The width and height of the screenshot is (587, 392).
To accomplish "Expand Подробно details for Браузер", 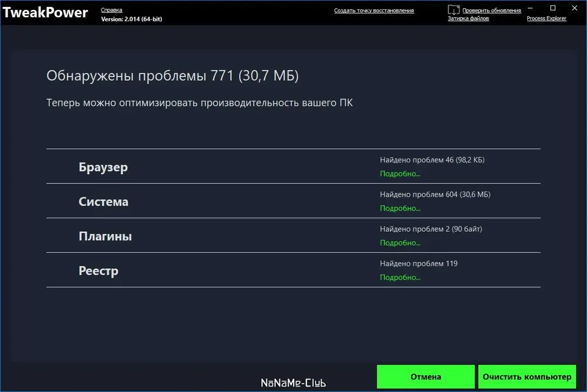I will (x=400, y=174).
